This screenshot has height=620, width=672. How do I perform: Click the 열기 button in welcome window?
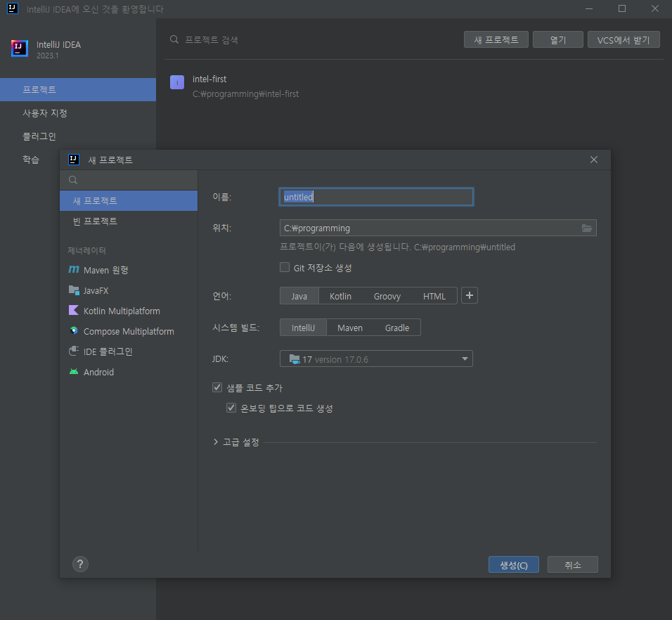click(557, 40)
